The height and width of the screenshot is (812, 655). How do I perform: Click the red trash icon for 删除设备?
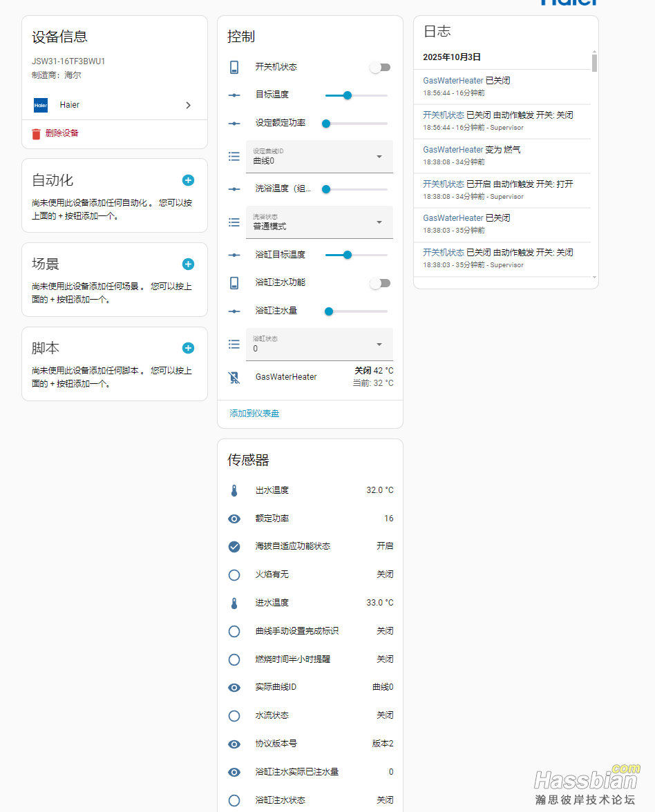(x=37, y=133)
